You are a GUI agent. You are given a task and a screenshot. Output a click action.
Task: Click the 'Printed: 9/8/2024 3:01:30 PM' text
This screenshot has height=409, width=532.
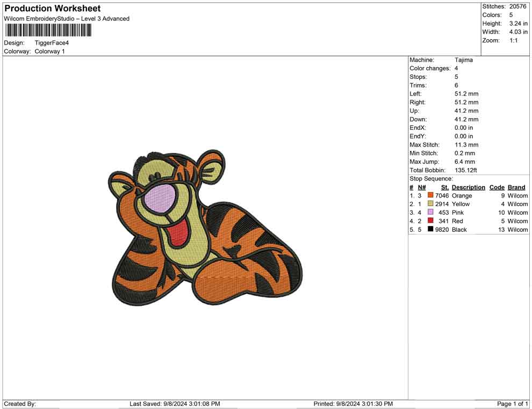point(353,404)
